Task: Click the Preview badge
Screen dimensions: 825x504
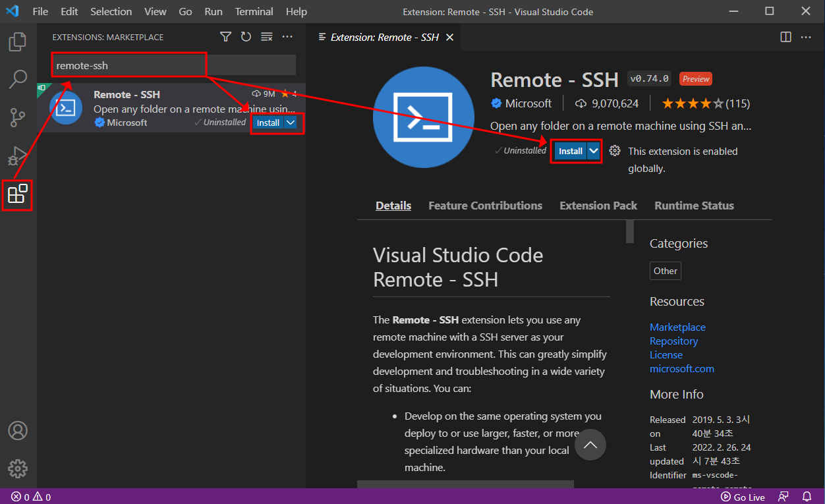Action: (x=696, y=78)
